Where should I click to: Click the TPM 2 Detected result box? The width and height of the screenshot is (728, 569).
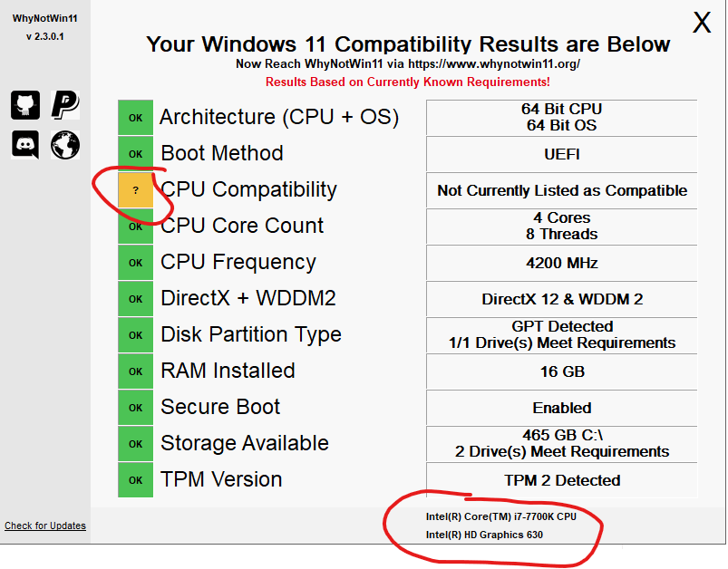point(562,480)
